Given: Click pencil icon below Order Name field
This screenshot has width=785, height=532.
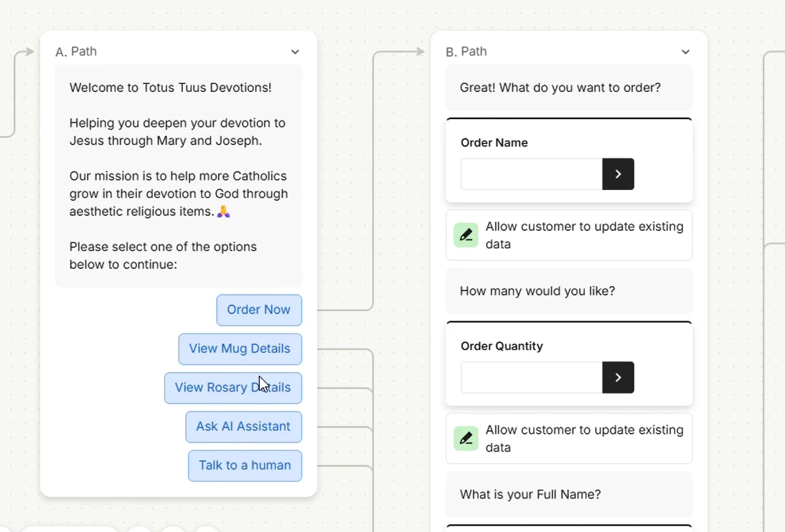Looking at the screenshot, I should (466, 235).
